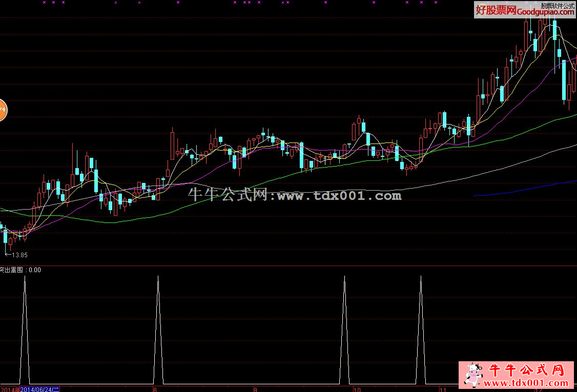This screenshot has width=577, height=392.
Task: Click the third signal spike before month 10
Action: point(344,278)
